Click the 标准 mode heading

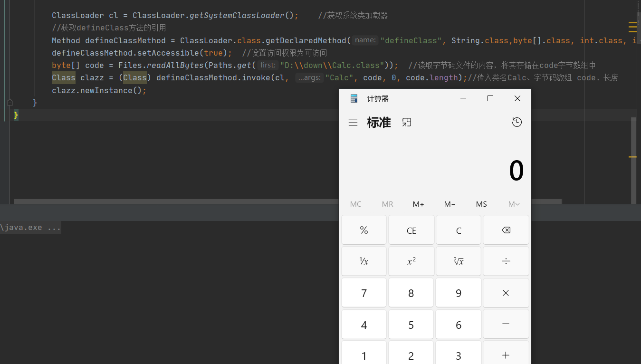[379, 123]
